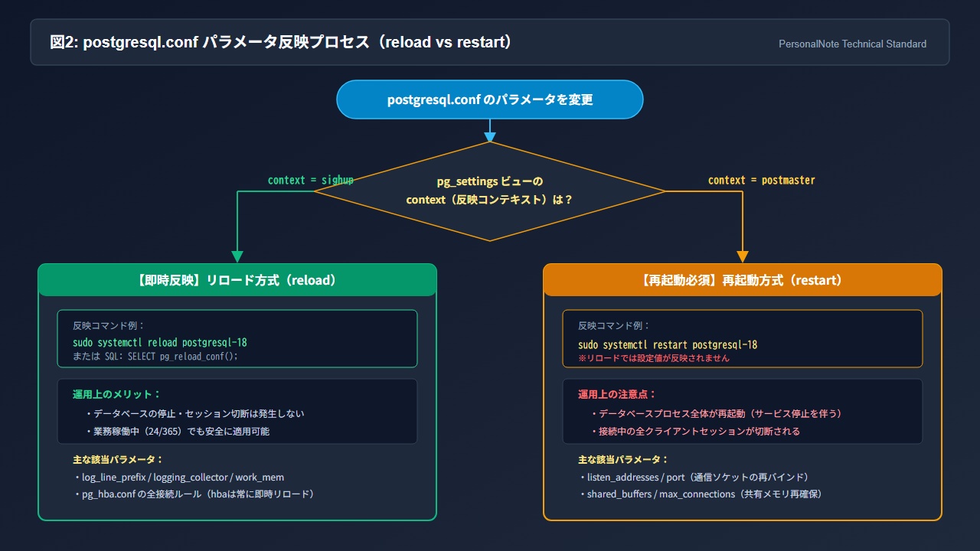Click the SQL line SELECT pg_reload_conf();
This screenshot has width=980, height=551.
point(171,356)
